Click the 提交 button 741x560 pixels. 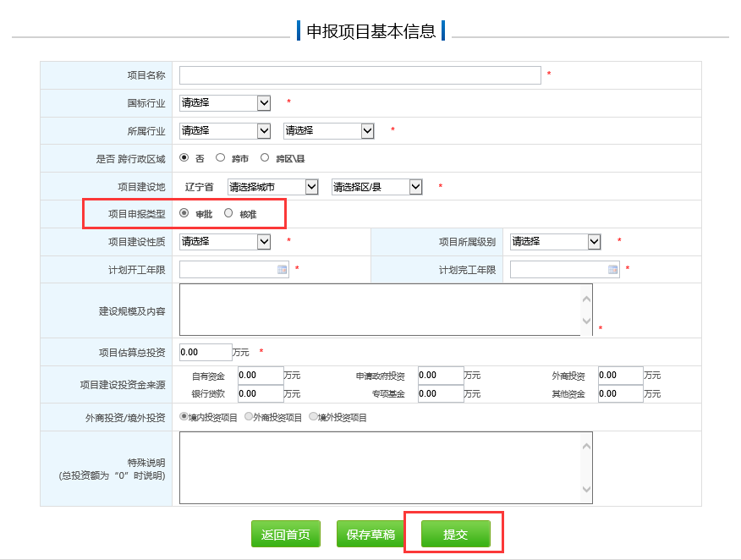point(455,535)
